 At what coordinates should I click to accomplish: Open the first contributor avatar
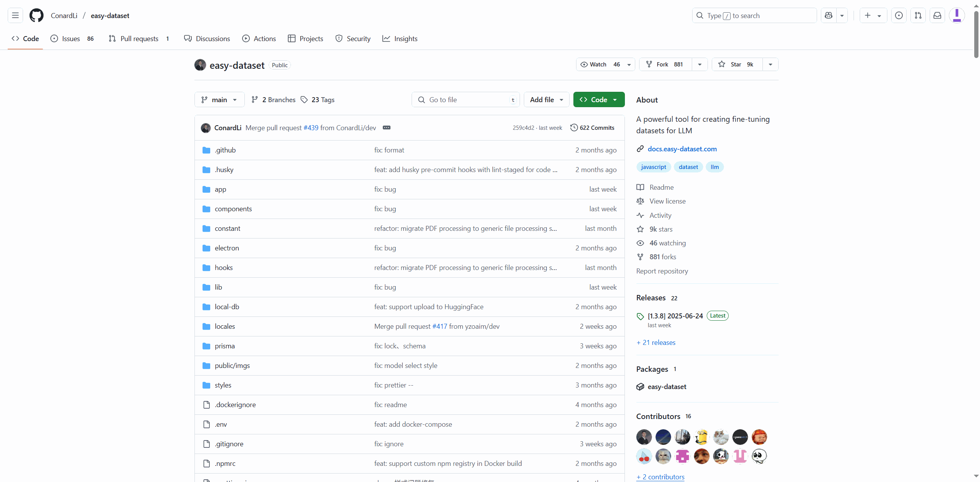coord(644,437)
